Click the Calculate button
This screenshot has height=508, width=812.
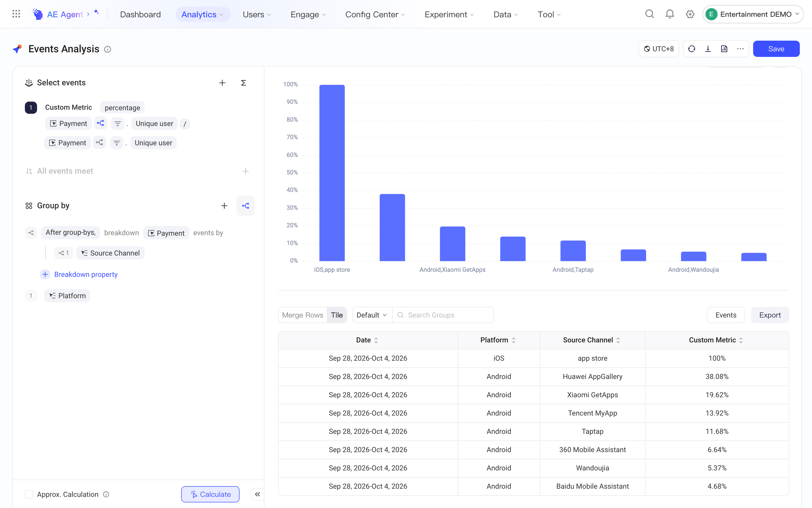pyautogui.click(x=210, y=494)
